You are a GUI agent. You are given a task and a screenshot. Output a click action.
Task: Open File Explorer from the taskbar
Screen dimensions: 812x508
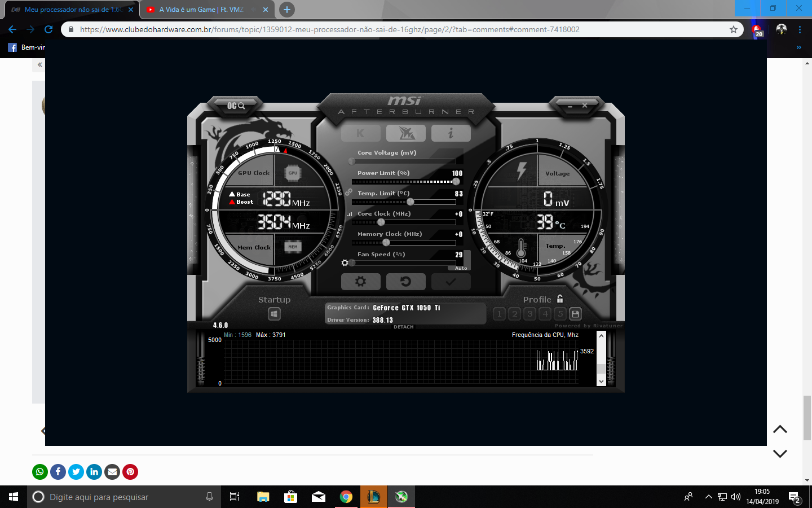[x=263, y=497]
